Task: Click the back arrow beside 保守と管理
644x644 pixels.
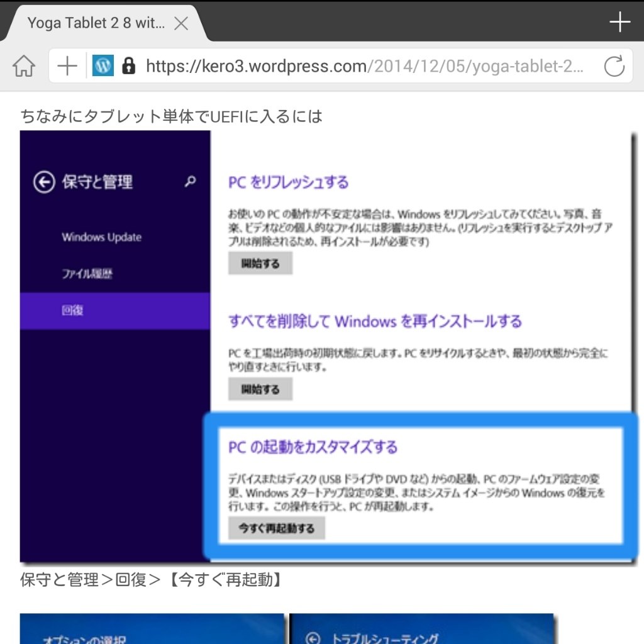Action: click(x=44, y=182)
